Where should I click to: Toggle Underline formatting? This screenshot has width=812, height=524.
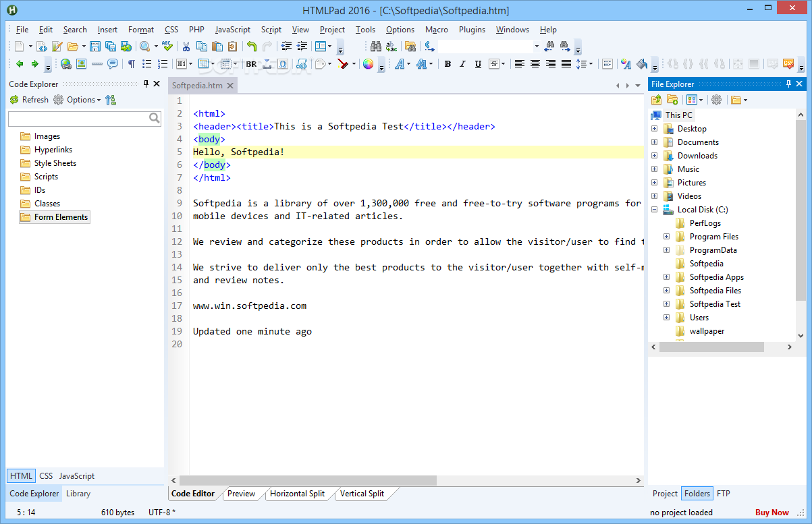tap(478, 64)
